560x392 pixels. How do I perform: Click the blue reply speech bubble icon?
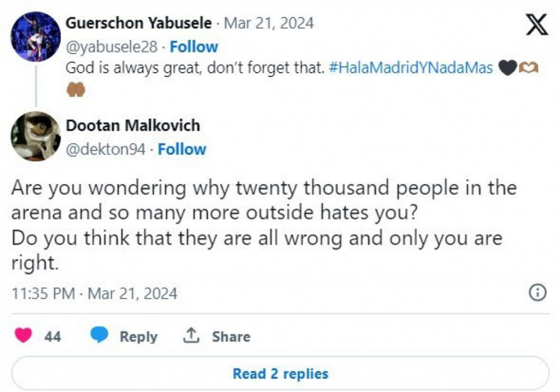[100, 336]
